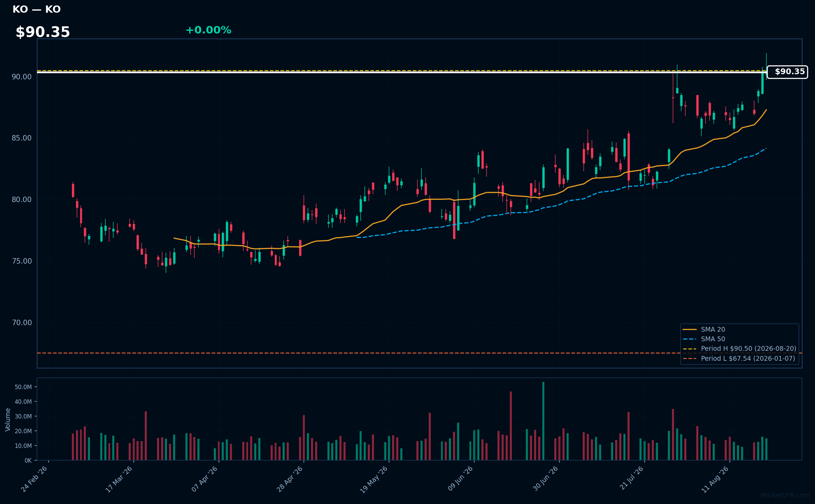Click the 80.00 price axis label
The width and height of the screenshot is (815, 504).
[22, 200]
